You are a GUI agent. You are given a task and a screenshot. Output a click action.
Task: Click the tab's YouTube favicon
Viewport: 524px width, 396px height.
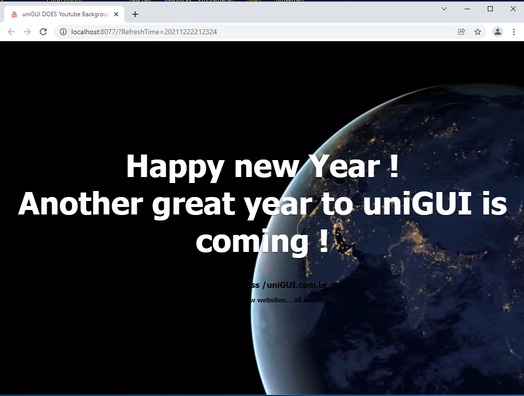pos(14,14)
